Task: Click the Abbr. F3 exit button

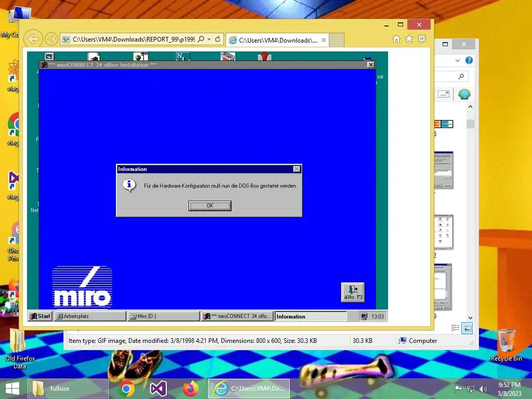Action: pos(353,292)
